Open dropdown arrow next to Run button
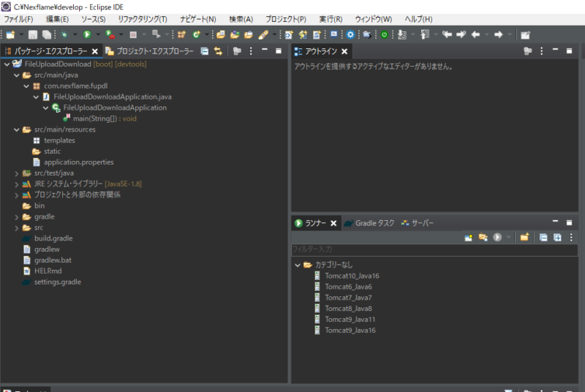585x392 pixels. 98,34
